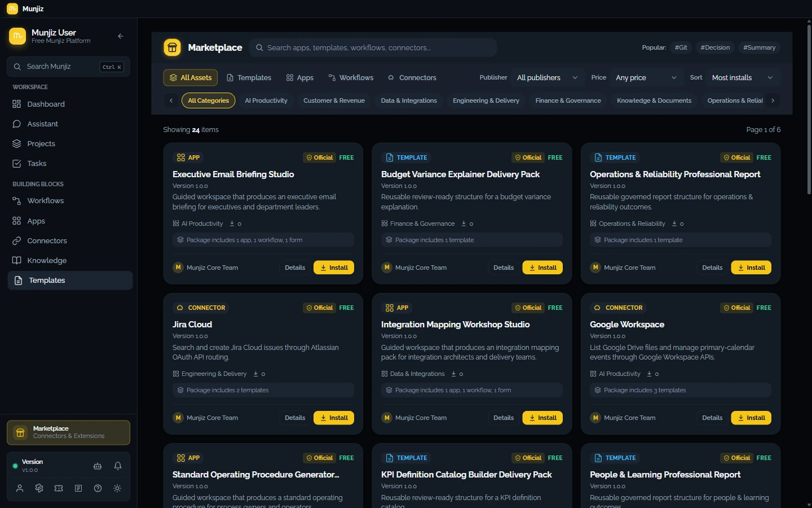Open the Google Workspace card title
Viewport: 812px width, 508px height.
coord(627,325)
